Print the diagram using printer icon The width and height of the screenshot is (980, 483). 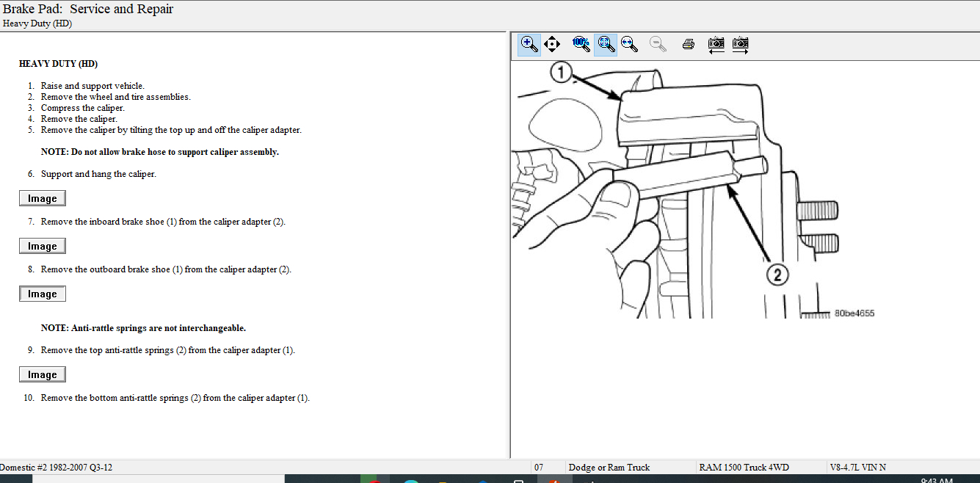(688, 44)
